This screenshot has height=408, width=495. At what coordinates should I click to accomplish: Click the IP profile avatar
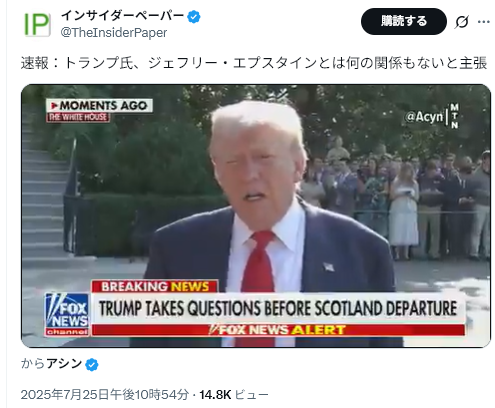pos(37,24)
